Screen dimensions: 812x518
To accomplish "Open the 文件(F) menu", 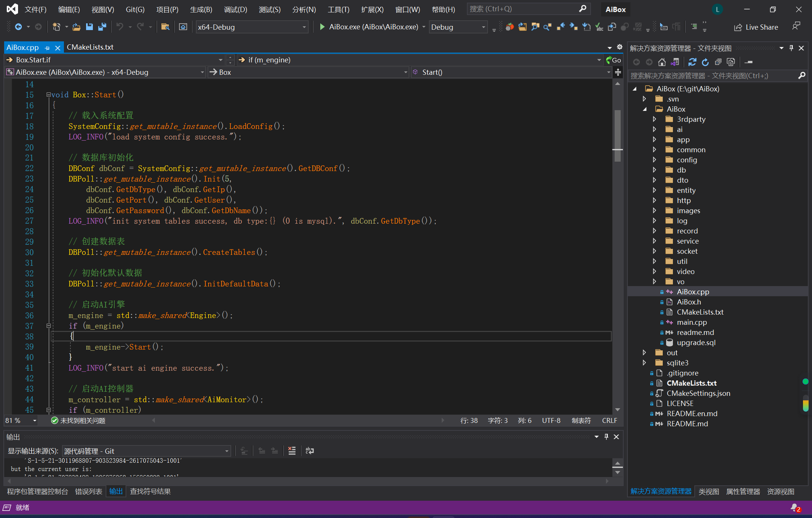I will [x=36, y=9].
